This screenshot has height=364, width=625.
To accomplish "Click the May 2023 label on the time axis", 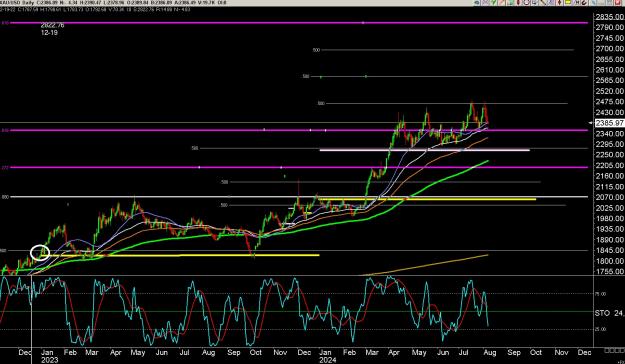I will pos(138,353).
